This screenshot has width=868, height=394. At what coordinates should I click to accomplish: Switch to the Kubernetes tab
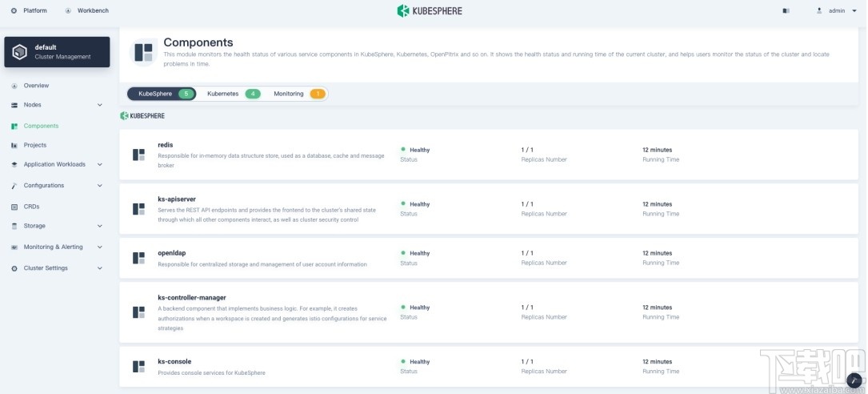(230, 94)
